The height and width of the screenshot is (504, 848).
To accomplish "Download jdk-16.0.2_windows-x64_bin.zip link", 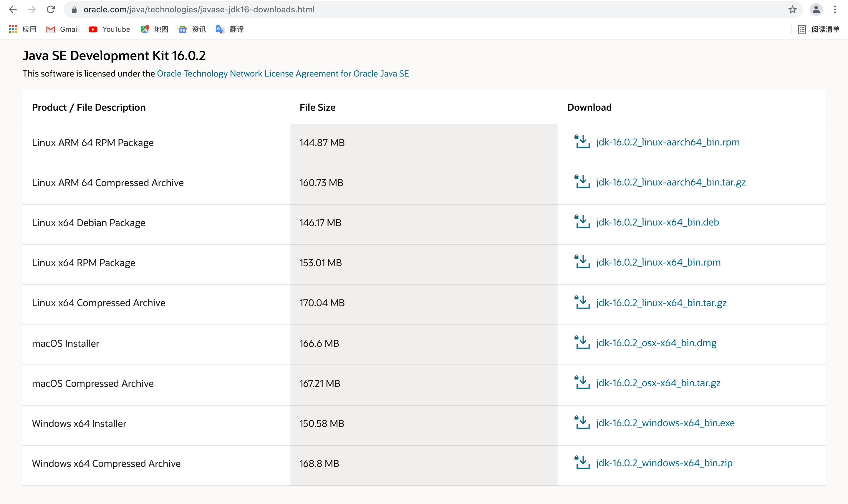I will pos(664,463).
